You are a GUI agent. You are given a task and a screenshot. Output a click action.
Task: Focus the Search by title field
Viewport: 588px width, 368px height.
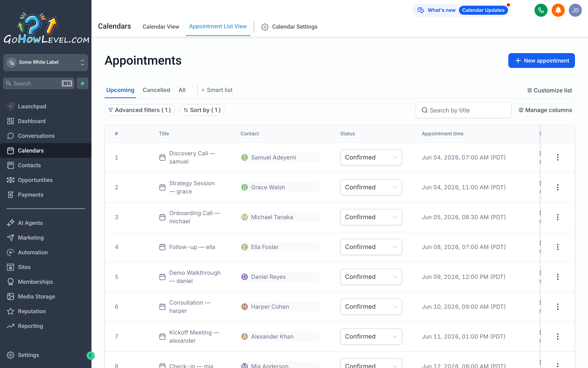[x=463, y=110]
